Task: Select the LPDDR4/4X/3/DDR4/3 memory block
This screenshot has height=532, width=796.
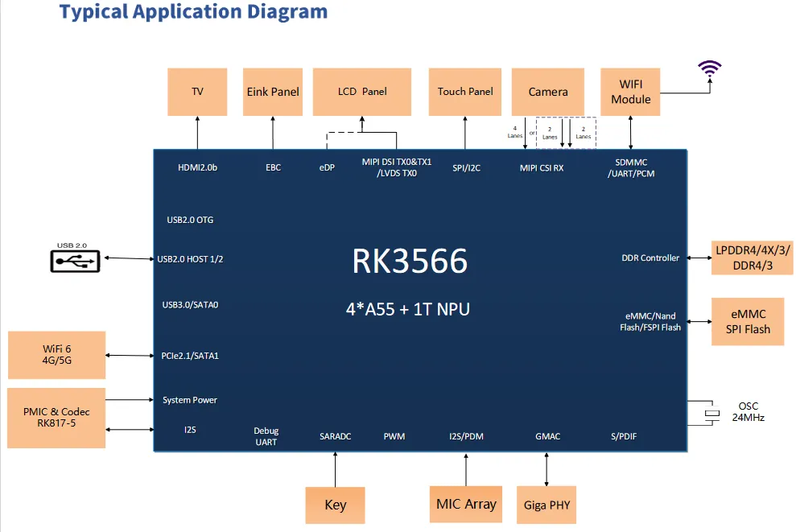Action: [x=753, y=258]
